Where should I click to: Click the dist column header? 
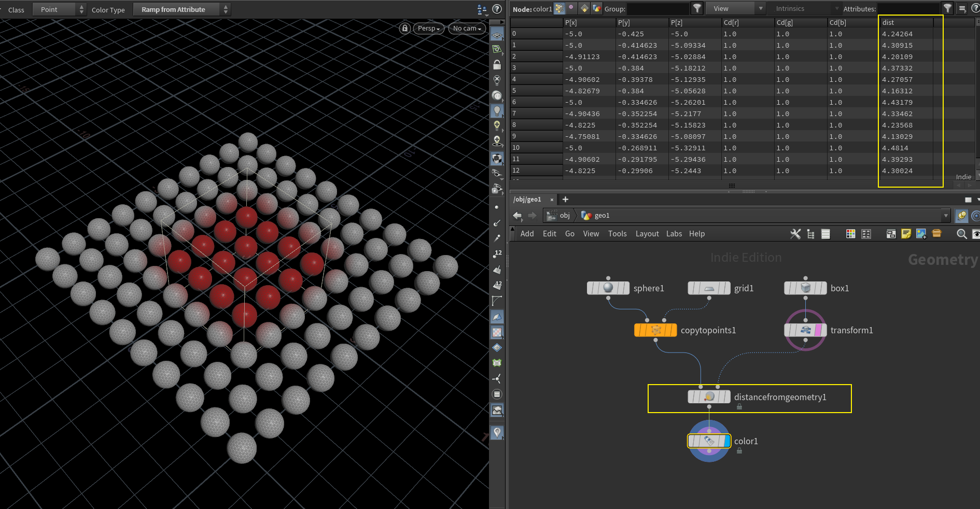click(907, 22)
